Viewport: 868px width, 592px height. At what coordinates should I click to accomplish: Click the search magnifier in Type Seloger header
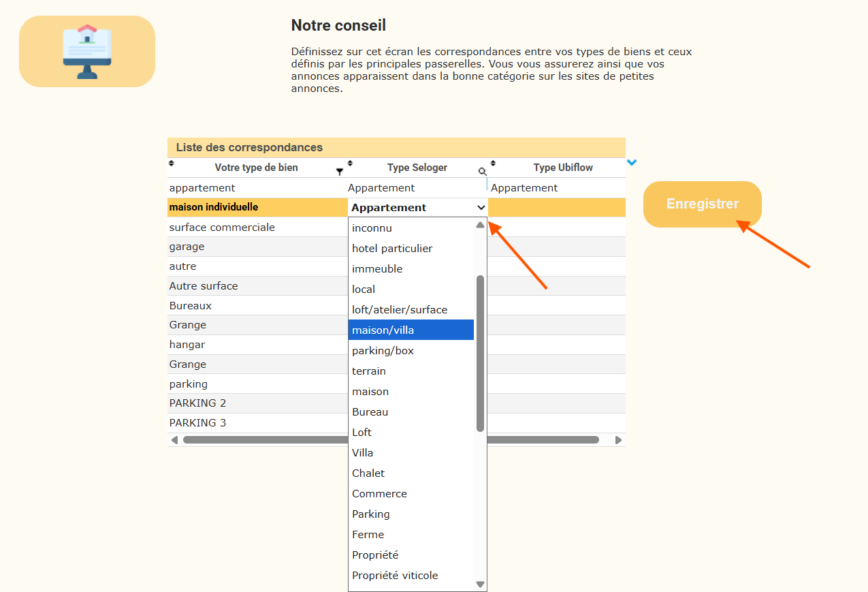tap(482, 172)
